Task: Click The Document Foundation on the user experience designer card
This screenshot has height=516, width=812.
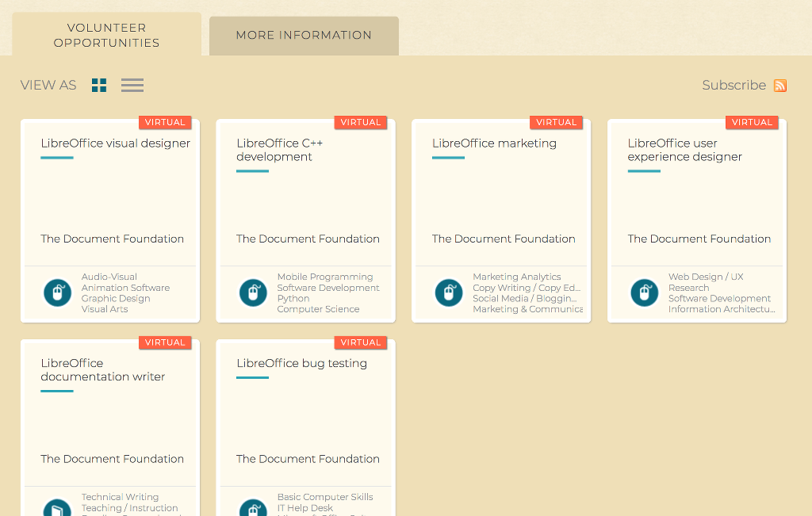Action: (699, 239)
